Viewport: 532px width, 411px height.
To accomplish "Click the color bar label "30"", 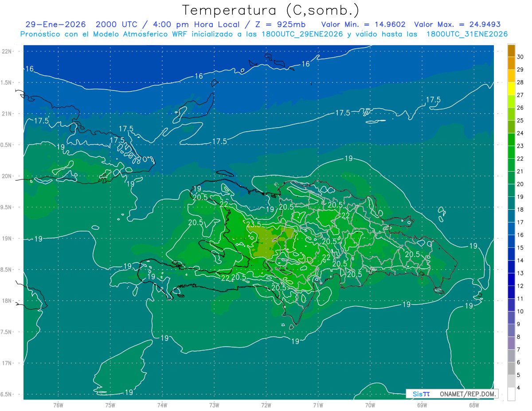I will pyautogui.click(x=520, y=57).
